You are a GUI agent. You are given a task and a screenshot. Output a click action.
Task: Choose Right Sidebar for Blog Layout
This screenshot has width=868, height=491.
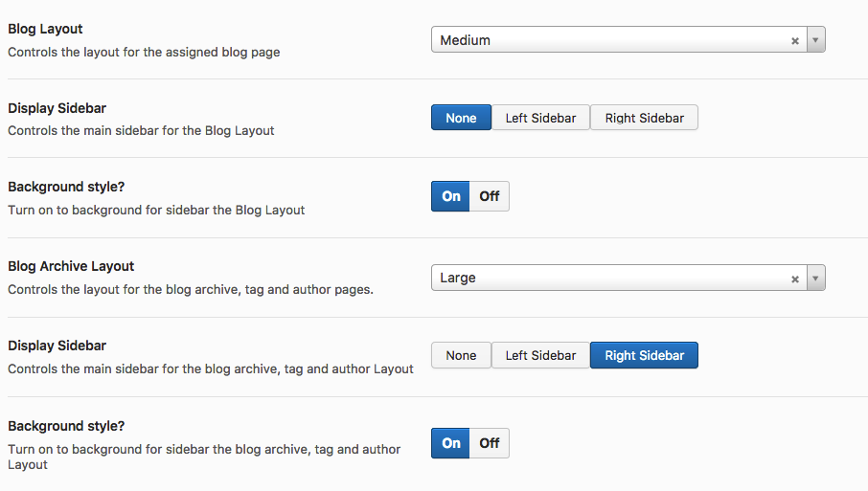pos(644,118)
